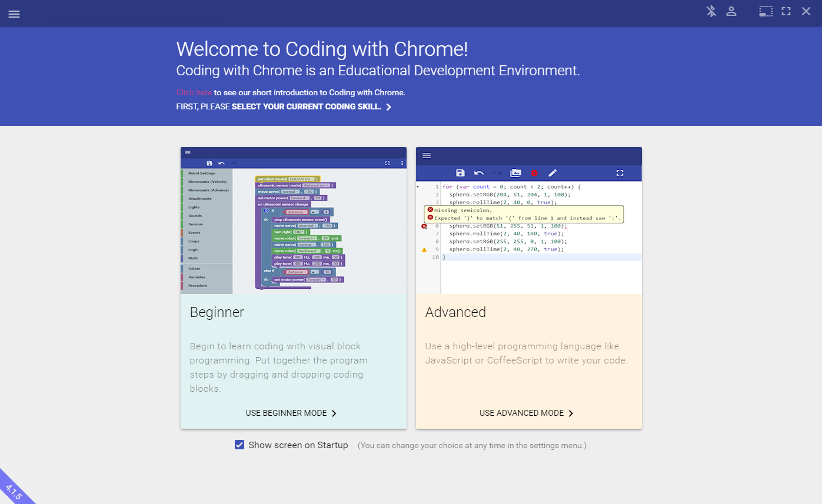Image resolution: width=822 pixels, height=504 pixels.
Task: Click the Bluetooth icon in the top bar
Action: point(711,11)
